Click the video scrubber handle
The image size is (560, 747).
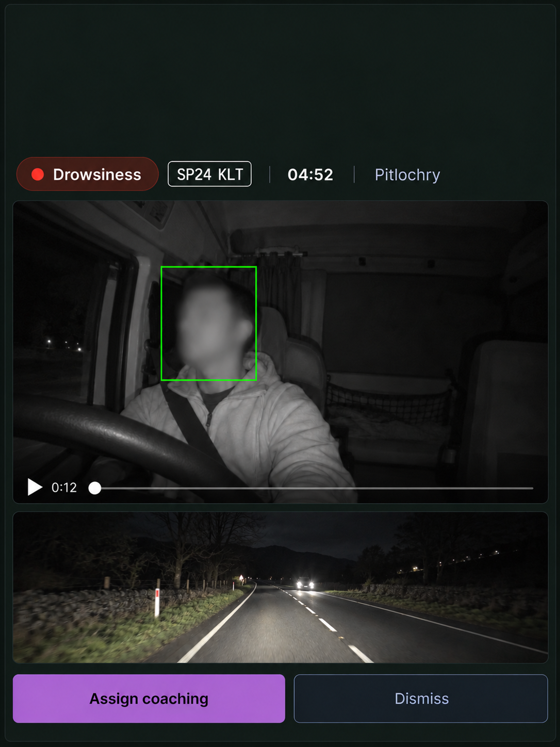coord(95,488)
